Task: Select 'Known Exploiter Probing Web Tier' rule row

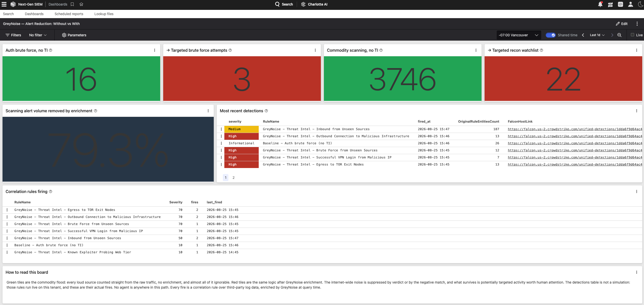Action: click(322, 252)
